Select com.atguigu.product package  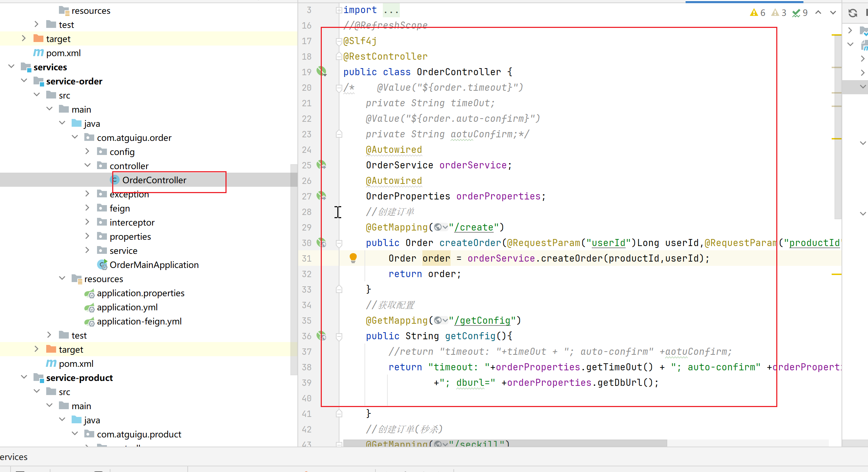click(139, 434)
